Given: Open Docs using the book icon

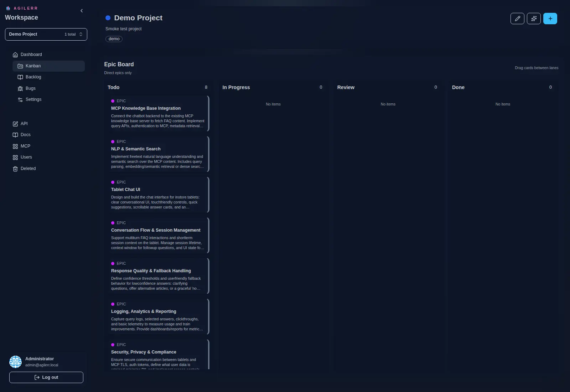Looking at the screenshot, I should [x=15, y=135].
